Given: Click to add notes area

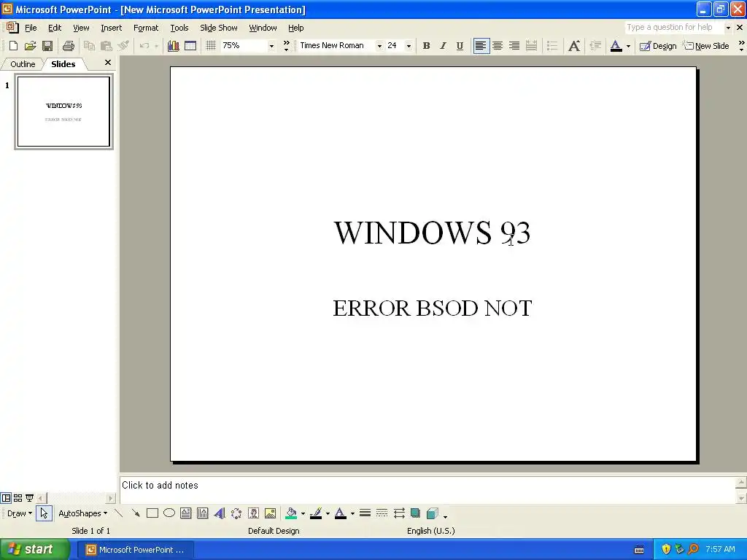Looking at the screenshot, I should coord(427,489).
